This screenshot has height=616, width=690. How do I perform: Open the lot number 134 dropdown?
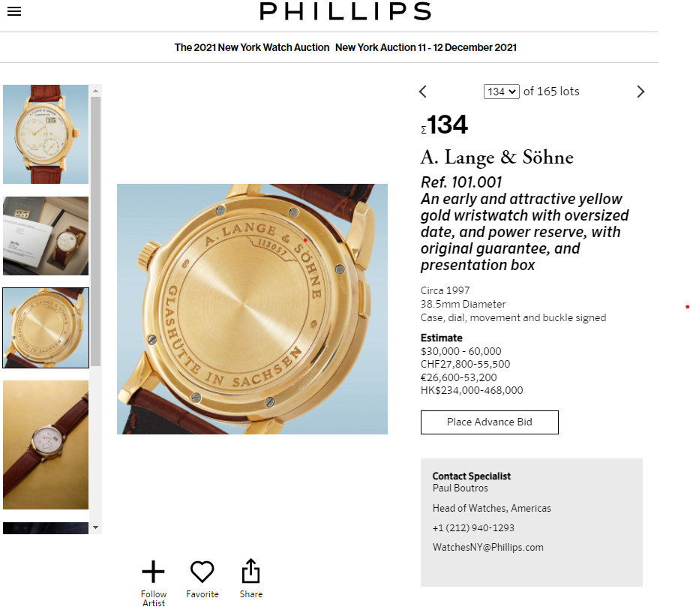coord(502,92)
